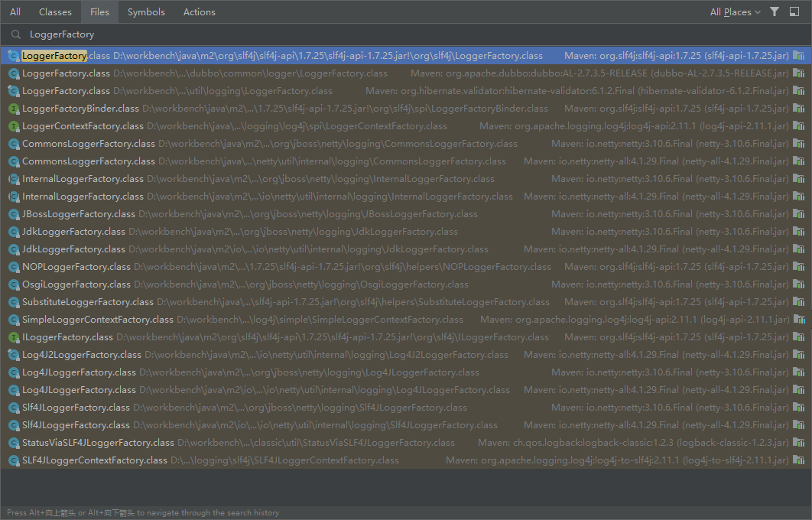Click the Open in Find Window icon
Screen dimensions: 812x520
click(794, 11)
